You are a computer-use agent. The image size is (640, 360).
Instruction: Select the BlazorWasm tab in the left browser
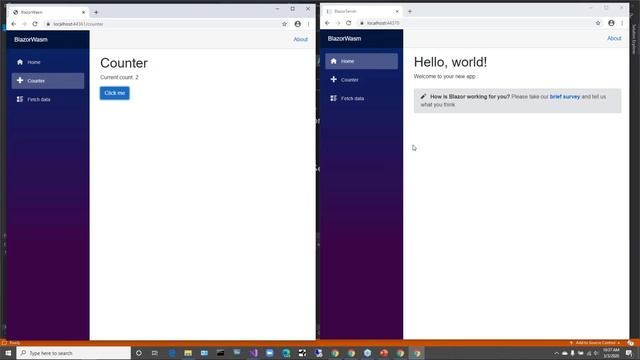click(x=48, y=12)
